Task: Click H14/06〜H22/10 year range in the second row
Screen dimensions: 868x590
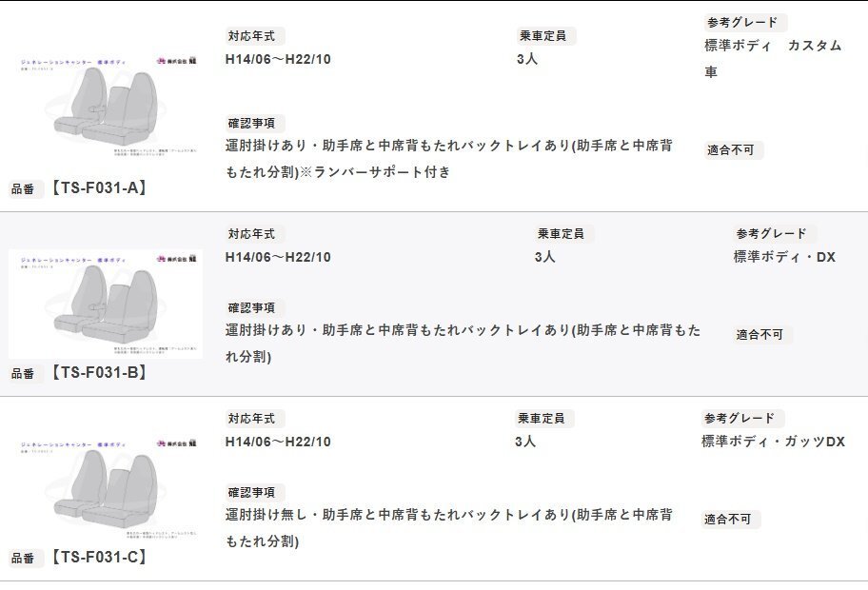Action: (x=278, y=257)
